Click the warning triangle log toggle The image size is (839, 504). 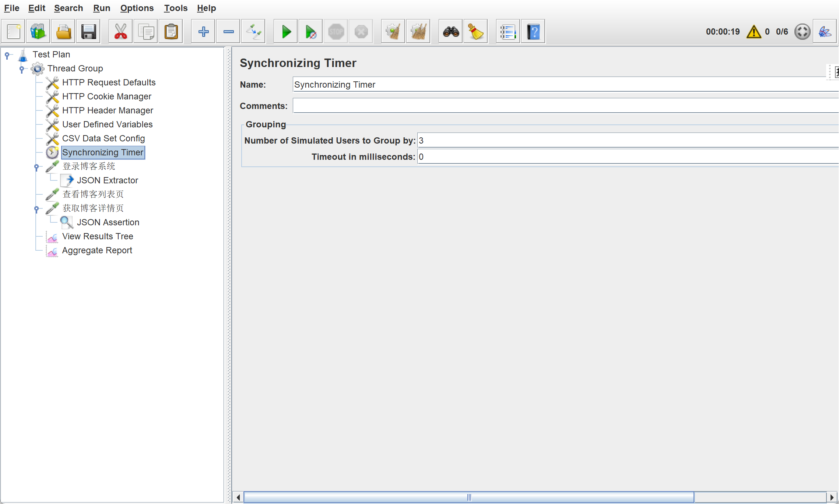click(x=754, y=32)
